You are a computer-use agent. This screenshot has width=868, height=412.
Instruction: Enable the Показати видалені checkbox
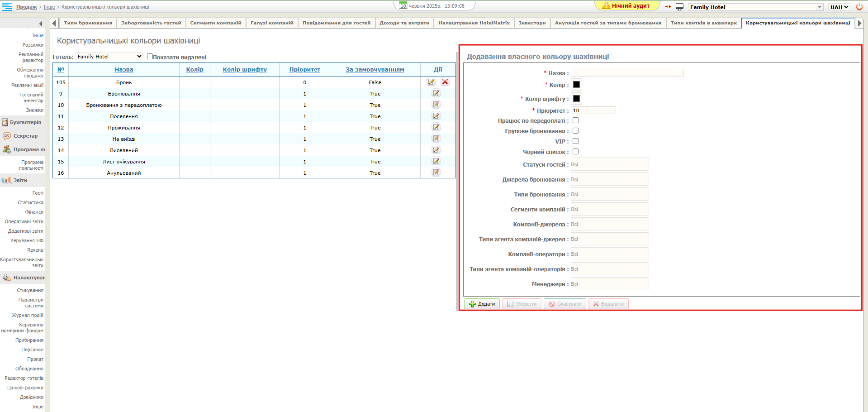click(x=150, y=57)
